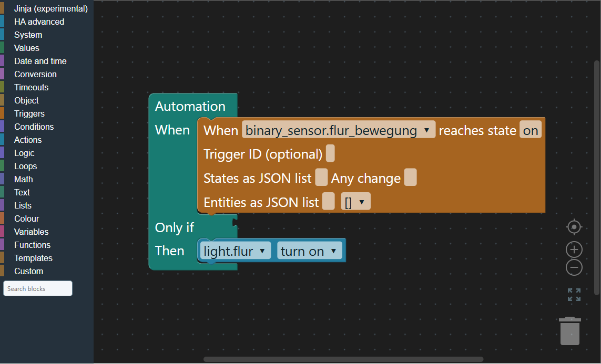
Task: Click the trash can icon
Action: point(569,331)
